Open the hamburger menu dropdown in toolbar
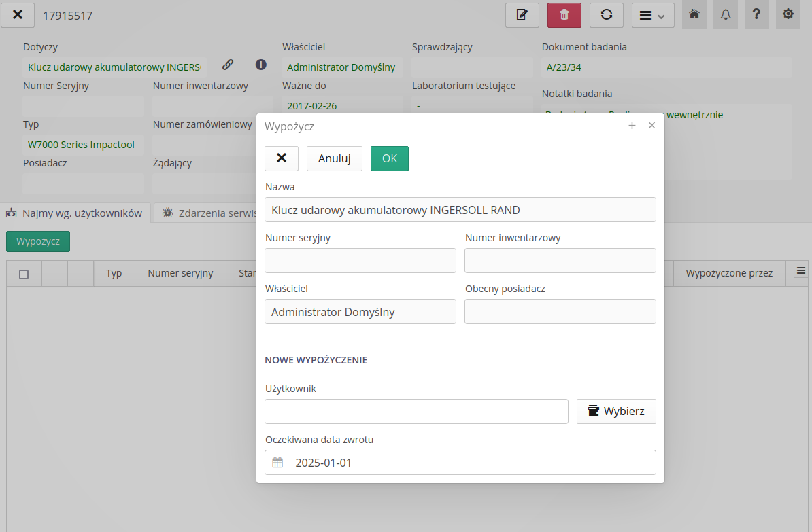The image size is (812, 532). coord(652,15)
